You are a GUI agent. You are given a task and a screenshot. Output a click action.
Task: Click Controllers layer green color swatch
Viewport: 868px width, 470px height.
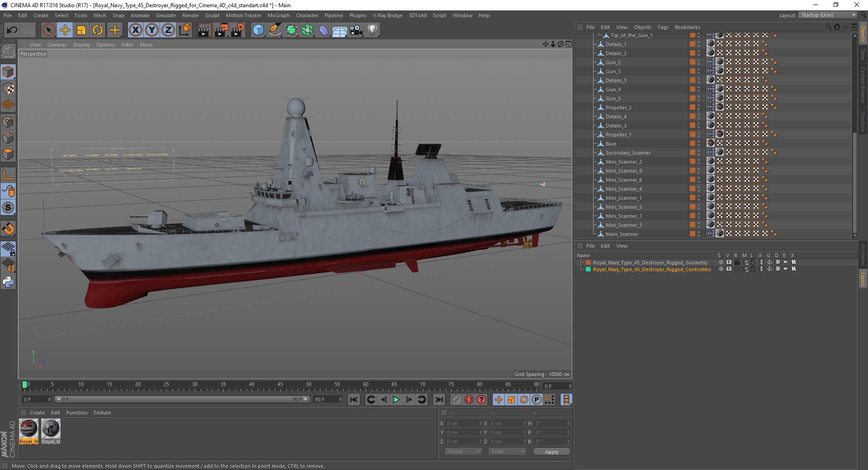coord(588,269)
